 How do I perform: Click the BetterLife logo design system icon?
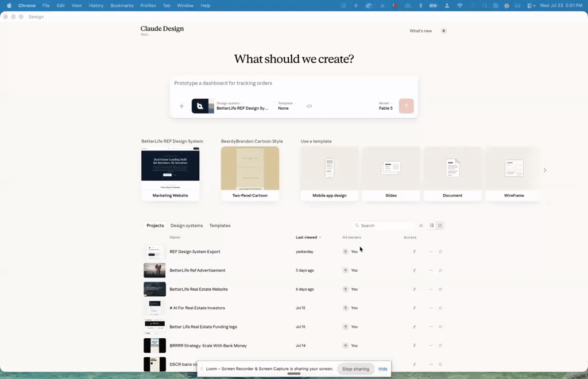tap(203, 106)
